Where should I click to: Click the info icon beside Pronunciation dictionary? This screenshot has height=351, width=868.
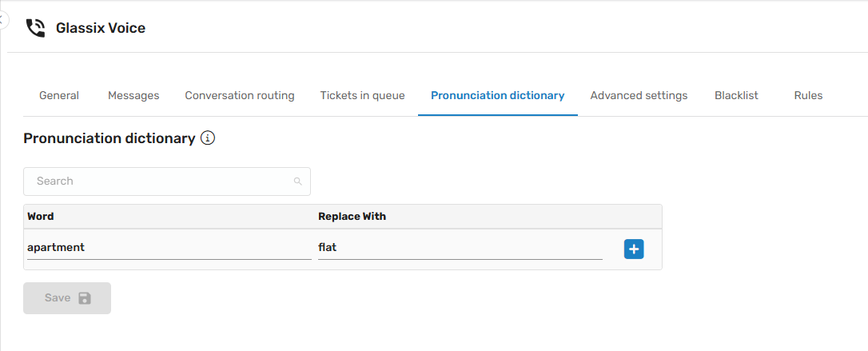pyautogui.click(x=208, y=138)
